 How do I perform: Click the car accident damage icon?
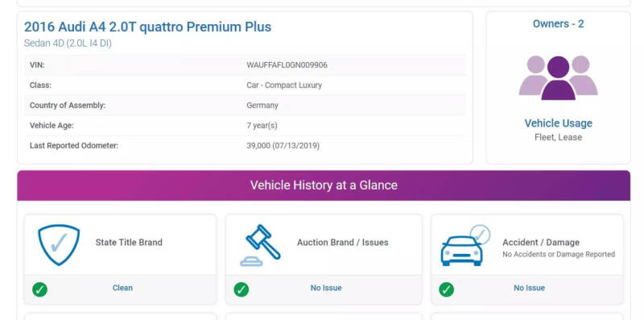[x=465, y=245]
